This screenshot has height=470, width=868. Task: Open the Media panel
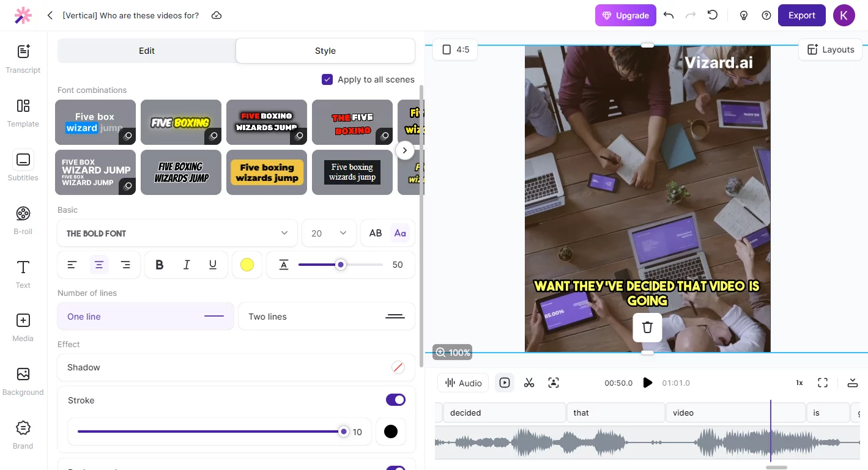[23, 327]
